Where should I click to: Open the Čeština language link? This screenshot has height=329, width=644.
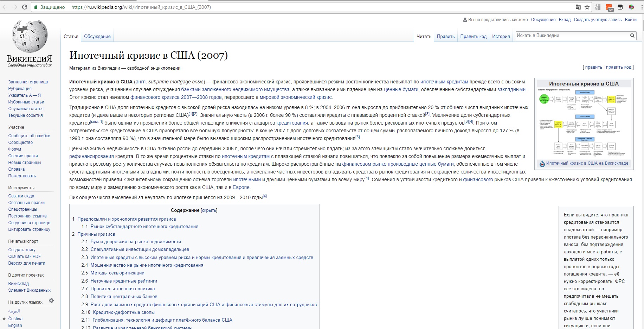coord(15,319)
